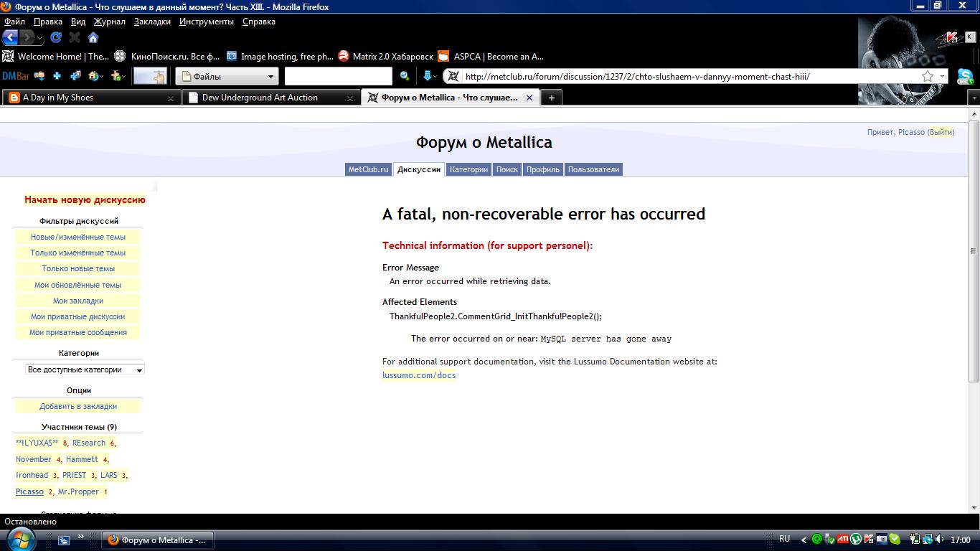The width and height of the screenshot is (980, 551).
Task: Click the Firefox back arrow button
Action: 11,37
